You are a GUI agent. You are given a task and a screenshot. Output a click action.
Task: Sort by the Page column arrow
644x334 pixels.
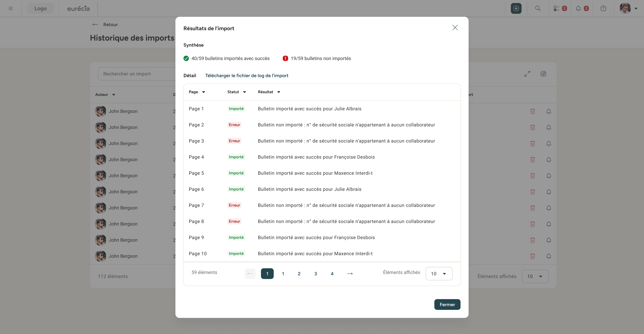coord(203,92)
